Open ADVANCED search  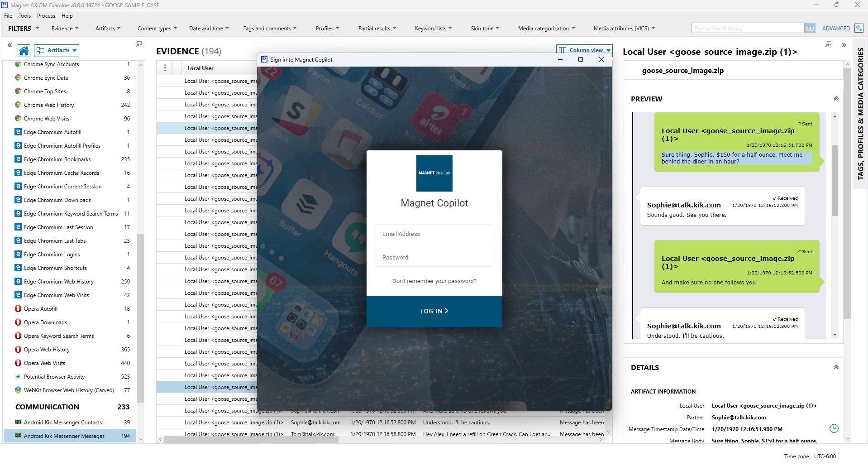coord(836,29)
